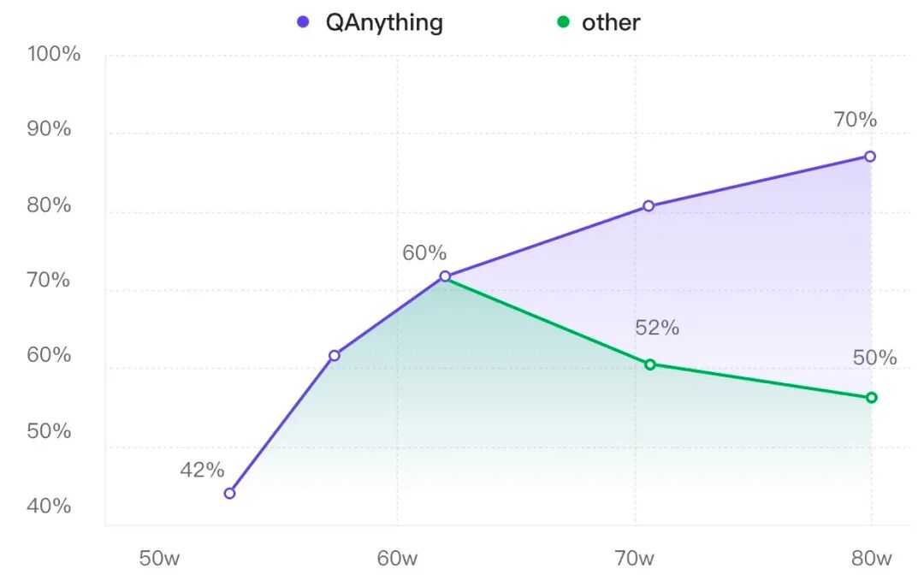Image resolution: width=924 pixels, height=581 pixels.
Task: Click the 60% data label above the line
Action: click(424, 253)
